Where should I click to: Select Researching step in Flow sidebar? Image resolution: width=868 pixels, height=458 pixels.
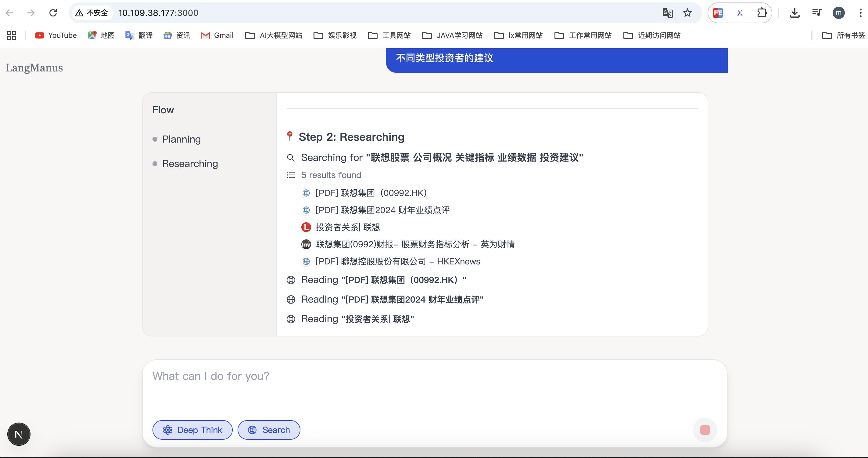pyautogui.click(x=190, y=164)
